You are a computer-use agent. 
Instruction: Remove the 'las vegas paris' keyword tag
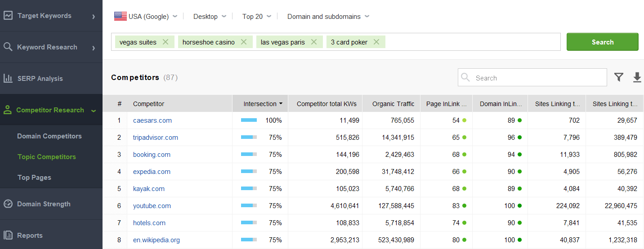(x=314, y=42)
